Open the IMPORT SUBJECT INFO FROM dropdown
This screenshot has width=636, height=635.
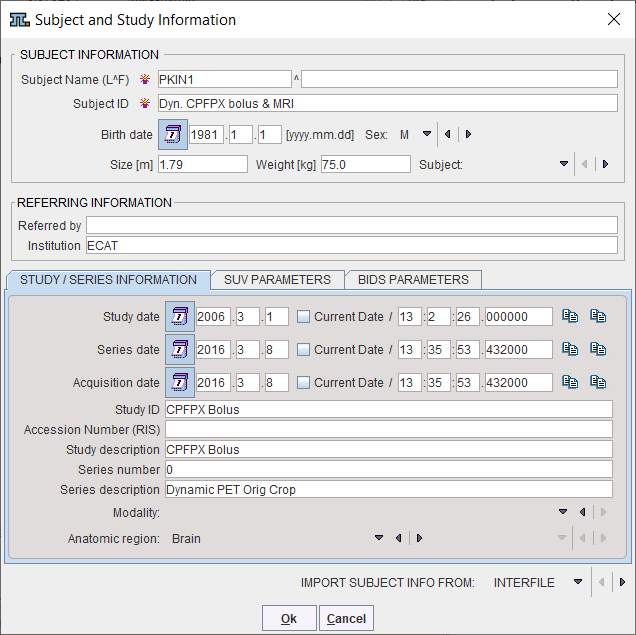(578, 582)
